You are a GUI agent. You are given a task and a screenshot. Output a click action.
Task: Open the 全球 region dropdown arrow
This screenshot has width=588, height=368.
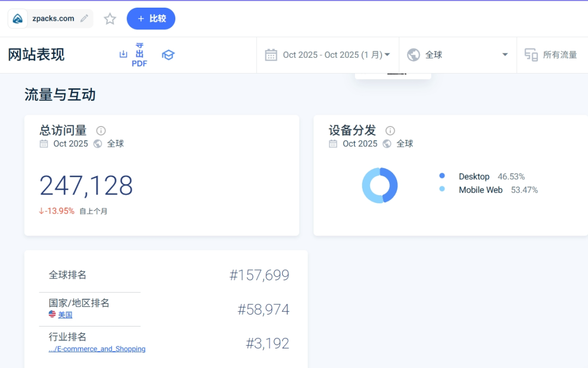(x=505, y=55)
